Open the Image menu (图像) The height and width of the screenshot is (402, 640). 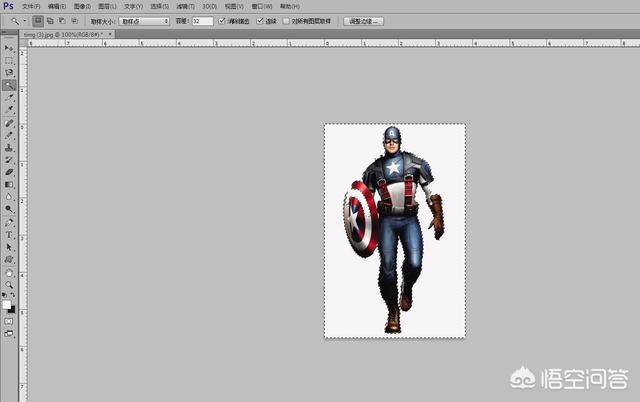(82, 7)
